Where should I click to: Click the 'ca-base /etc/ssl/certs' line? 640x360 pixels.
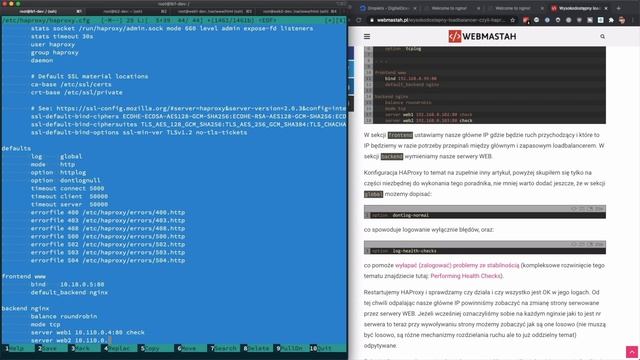pyautogui.click(x=71, y=84)
